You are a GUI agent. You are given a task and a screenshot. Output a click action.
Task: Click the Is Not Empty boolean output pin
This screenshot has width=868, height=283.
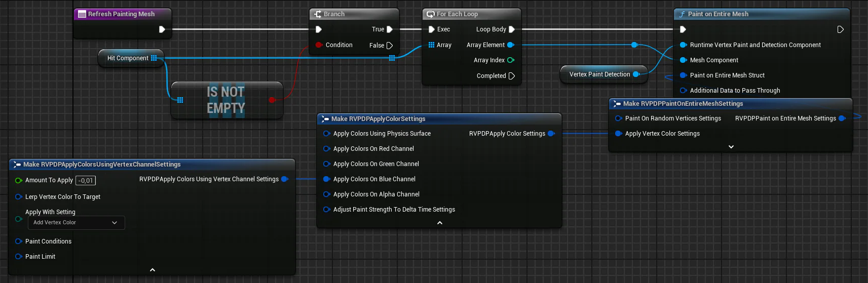coord(272,100)
